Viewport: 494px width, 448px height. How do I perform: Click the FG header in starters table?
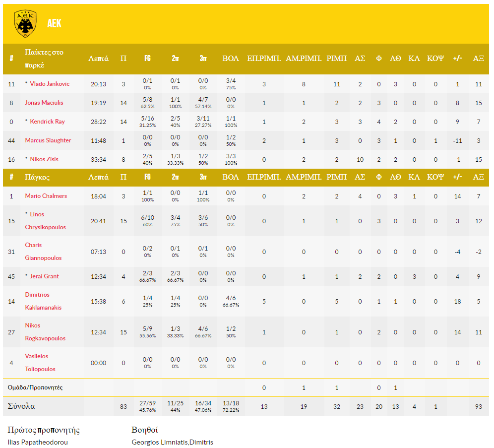(x=147, y=59)
